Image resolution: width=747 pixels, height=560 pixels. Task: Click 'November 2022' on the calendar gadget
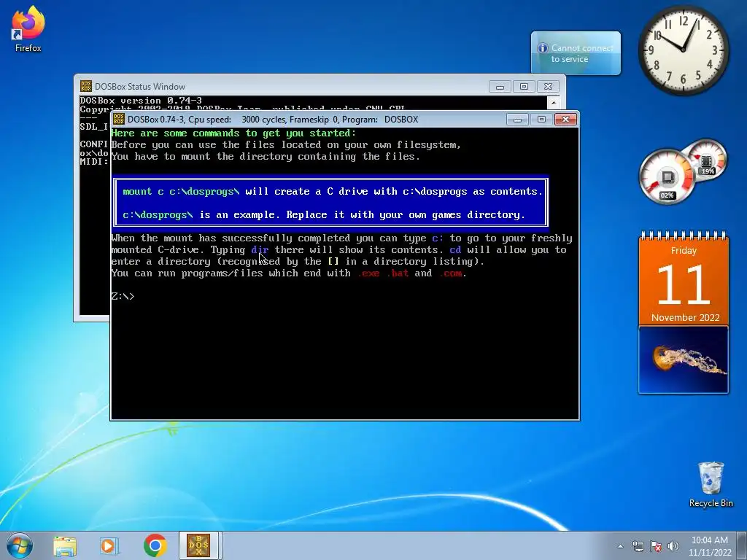(685, 318)
